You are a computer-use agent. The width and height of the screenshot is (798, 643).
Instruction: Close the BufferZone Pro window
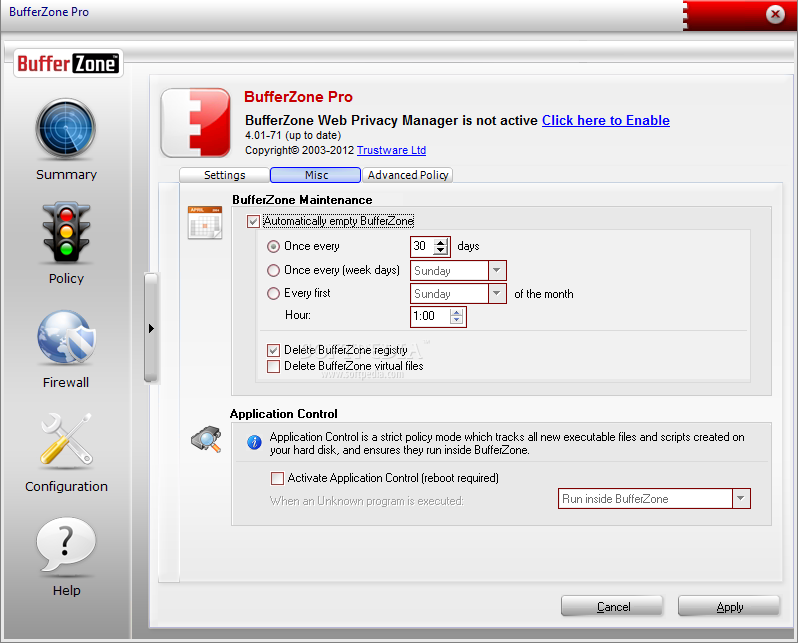775,14
